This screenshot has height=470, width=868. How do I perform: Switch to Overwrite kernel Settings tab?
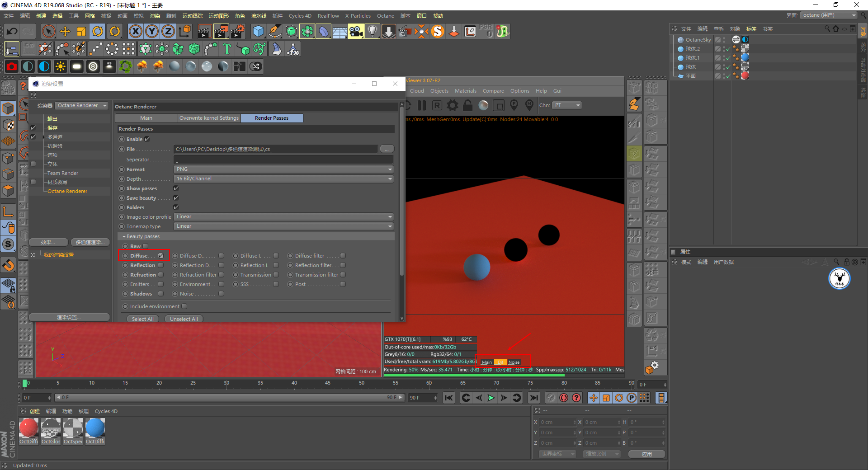[x=209, y=118]
